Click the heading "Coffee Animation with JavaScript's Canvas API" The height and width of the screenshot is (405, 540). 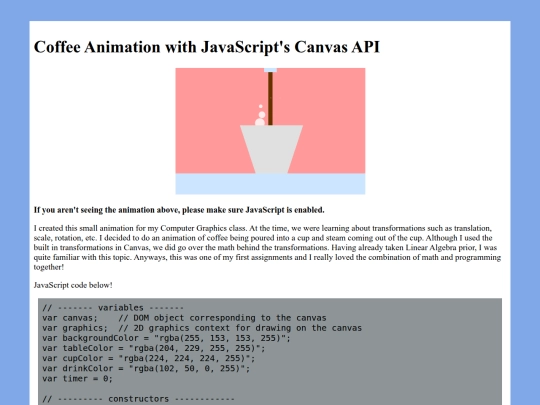point(207,47)
